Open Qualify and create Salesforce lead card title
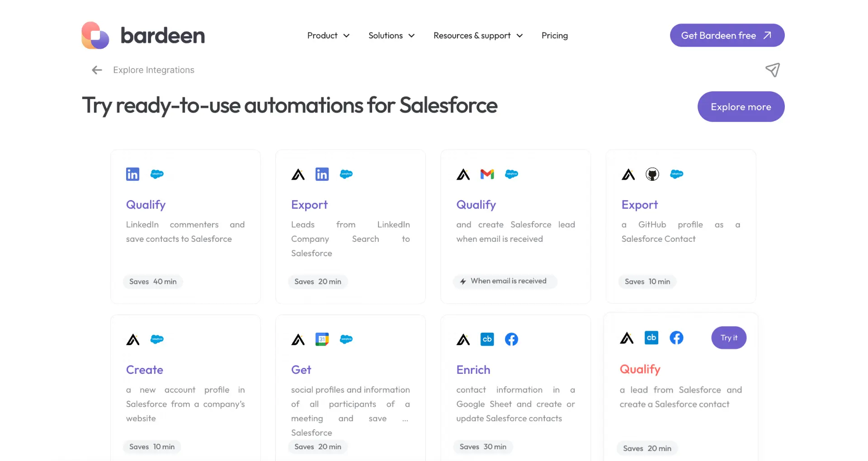Image resolution: width=868 pixels, height=461 pixels. pyautogui.click(x=476, y=205)
